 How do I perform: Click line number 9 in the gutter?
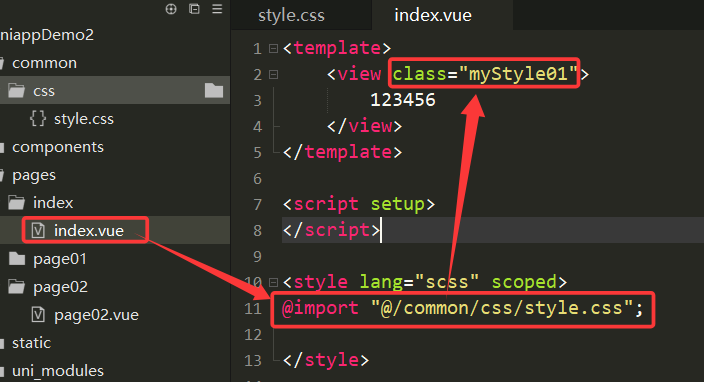point(257,256)
